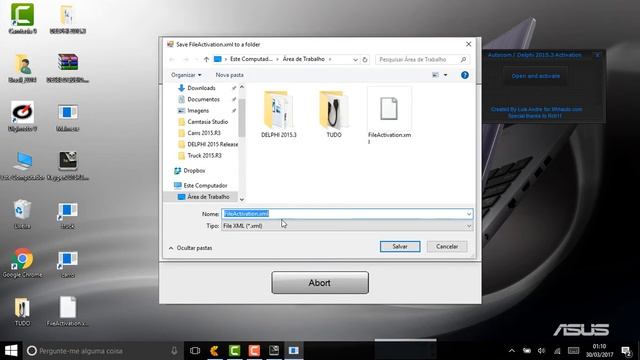This screenshot has height=360, width=640.
Task: Open the help icon in save dialog
Action: point(464,75)
